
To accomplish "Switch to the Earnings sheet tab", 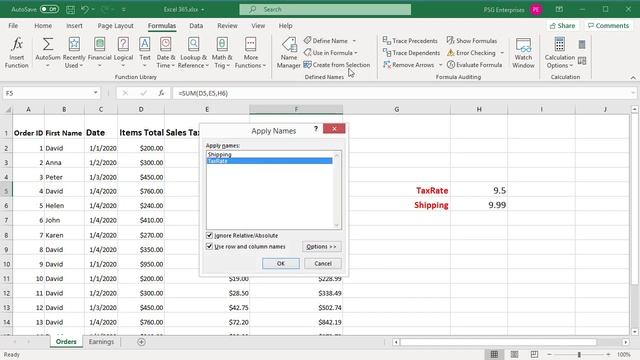I will [101, 342].
